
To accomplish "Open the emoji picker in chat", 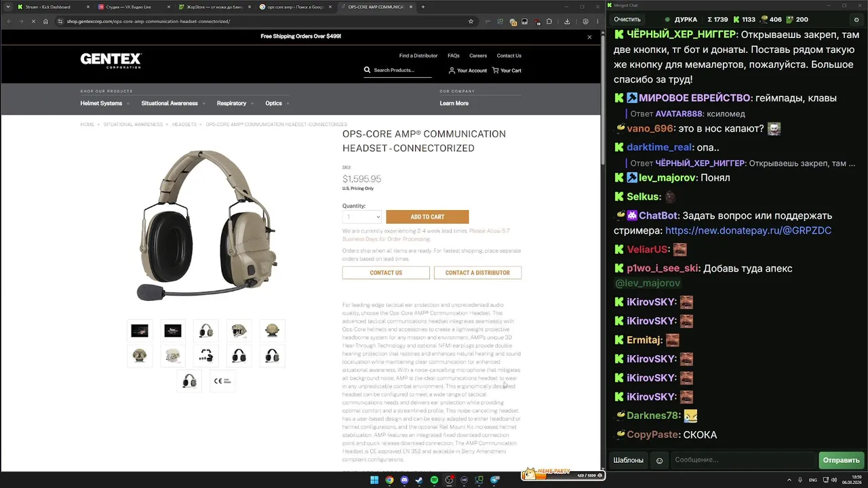I will 660,461.
